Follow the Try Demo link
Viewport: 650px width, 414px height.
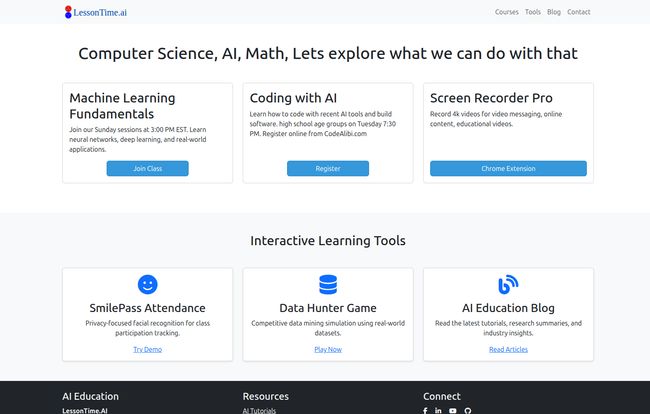[x=148, y=349]
